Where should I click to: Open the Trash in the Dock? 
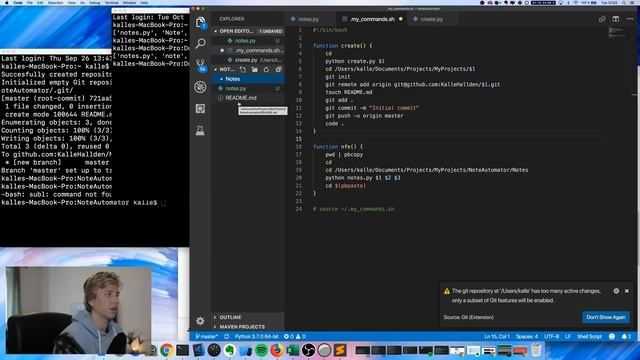[x=536, y=350]
